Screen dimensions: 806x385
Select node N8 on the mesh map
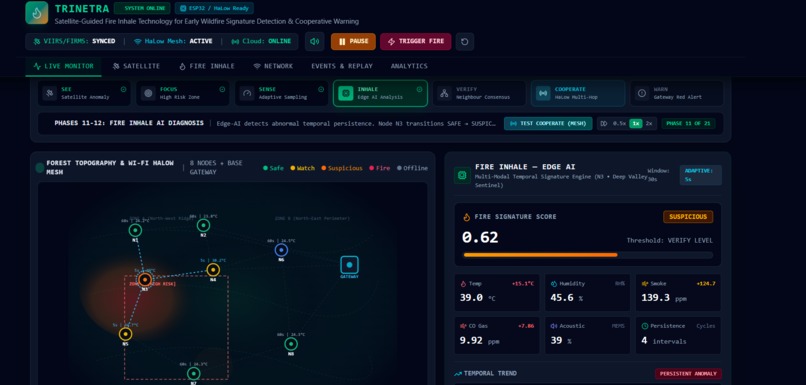[x=291, y=344]
